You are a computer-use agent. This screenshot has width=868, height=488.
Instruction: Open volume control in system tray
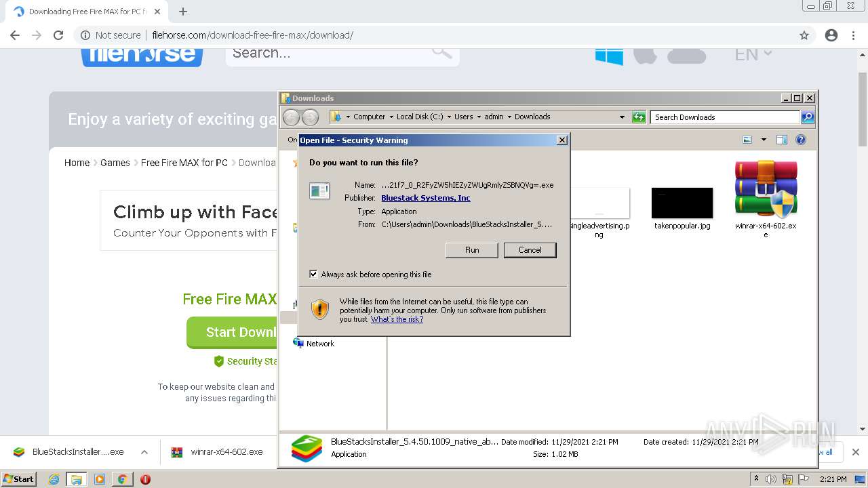(x=771, y=479)
